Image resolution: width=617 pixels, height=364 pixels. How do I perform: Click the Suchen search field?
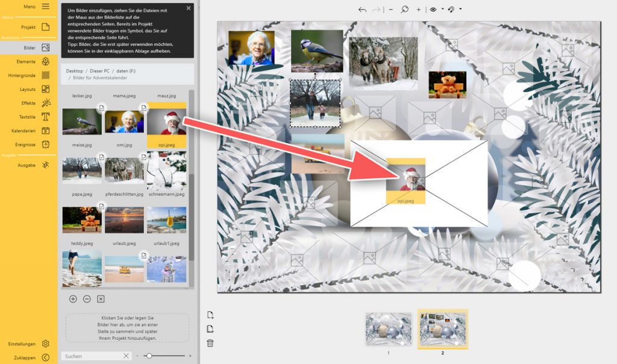[92, 356]
